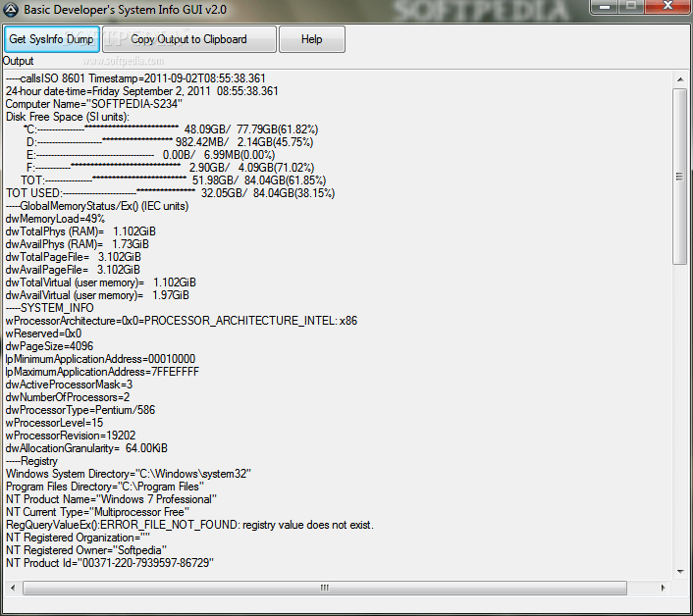Click dwTotalPhys (RAM) line

pyautogui.click(x=80, y=231)
